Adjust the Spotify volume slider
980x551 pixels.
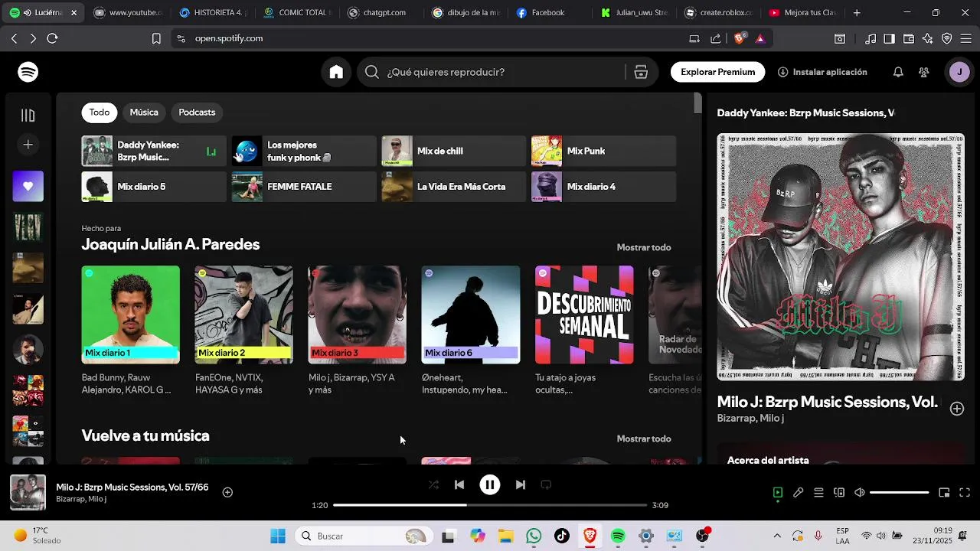pyautogui.click(x=900, y=493)
